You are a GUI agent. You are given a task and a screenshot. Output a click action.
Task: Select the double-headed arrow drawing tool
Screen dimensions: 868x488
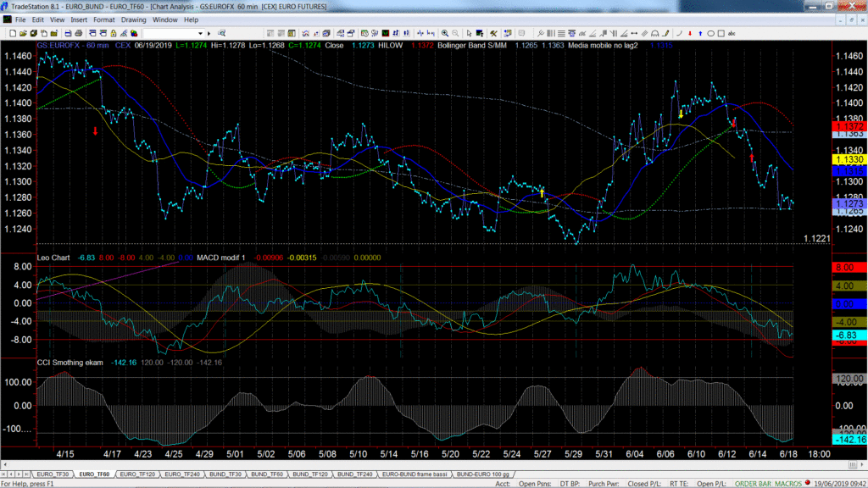(634, 33)
